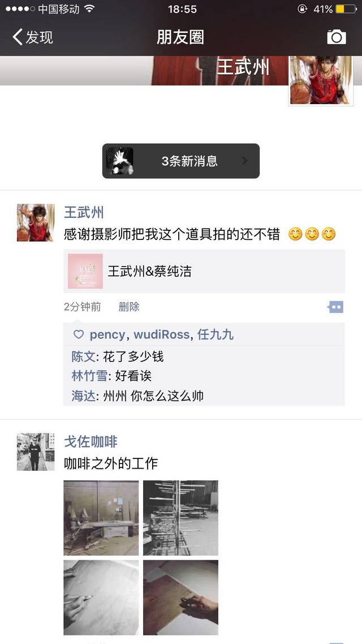The height and width of the screenshot is (644, 362).
Task: Tap 戈佐咖啡 avatar picture
Action: click(x=36, y=452)
